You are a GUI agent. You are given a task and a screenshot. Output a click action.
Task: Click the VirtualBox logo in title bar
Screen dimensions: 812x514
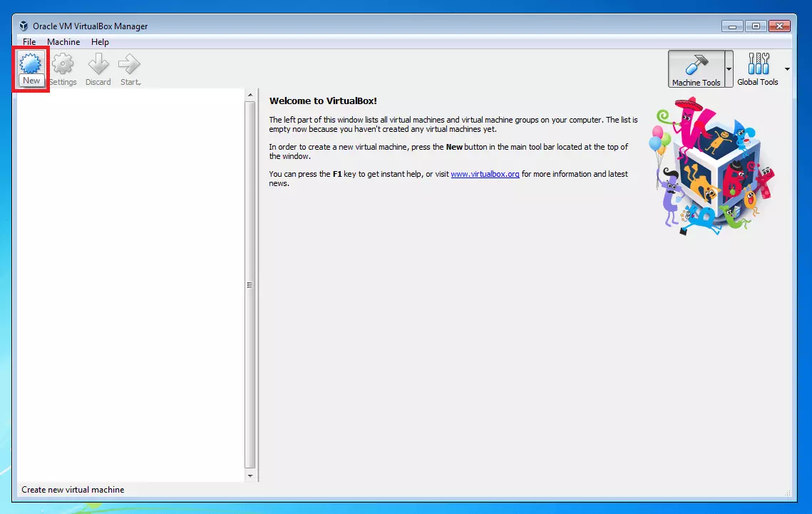tap(24, 26)
